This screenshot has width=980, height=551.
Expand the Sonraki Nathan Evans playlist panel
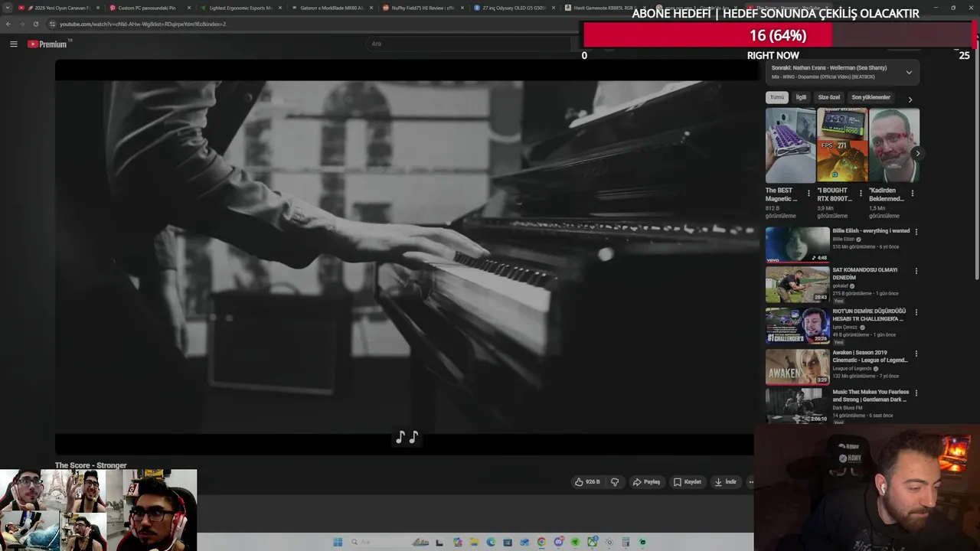909,73
